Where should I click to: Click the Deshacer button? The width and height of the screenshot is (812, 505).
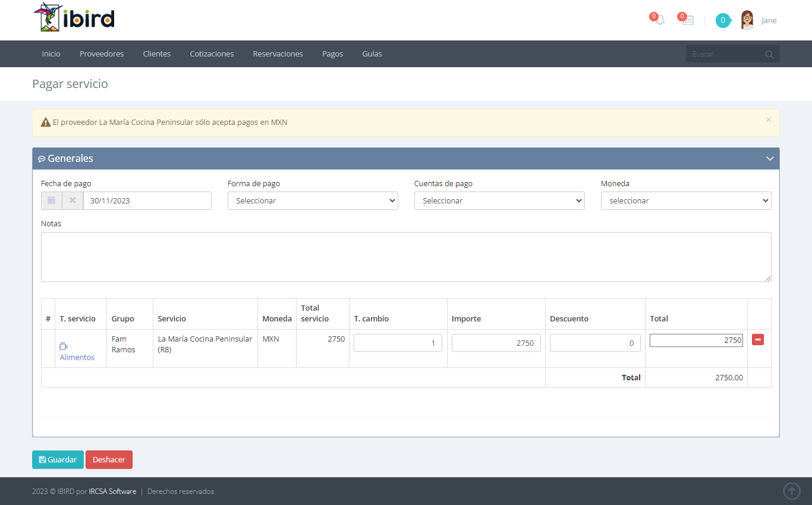coord(109,460)
